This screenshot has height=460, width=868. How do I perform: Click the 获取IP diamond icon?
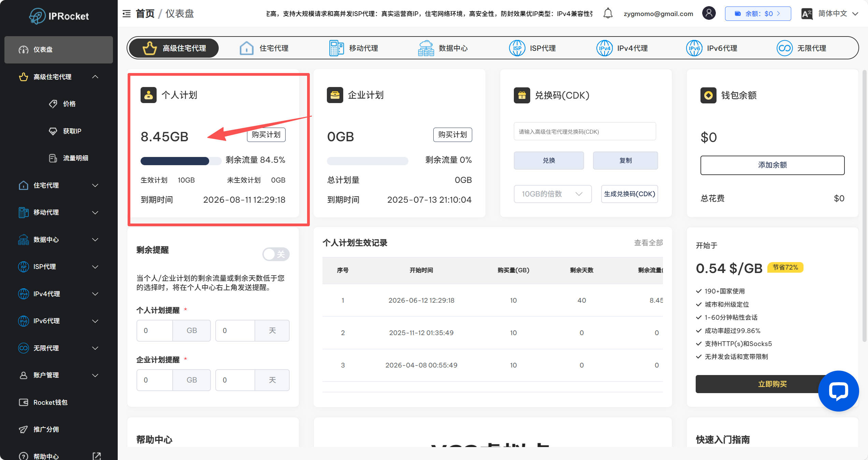coord(53,131)
